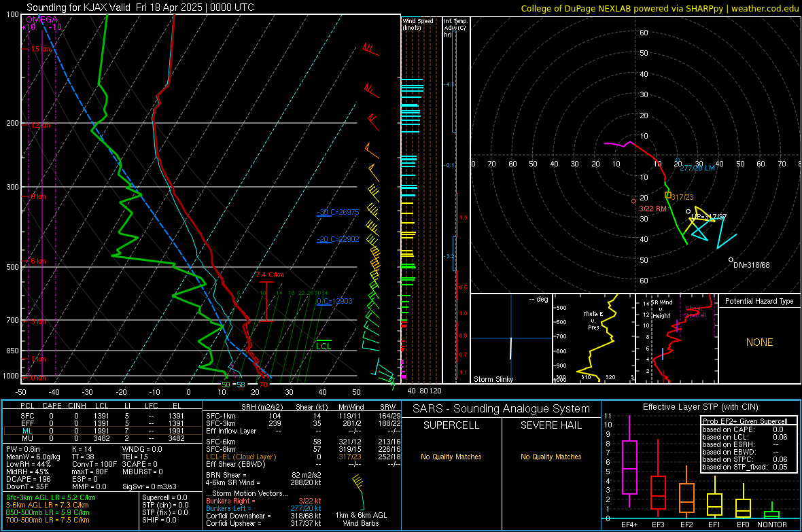
Task: Click the 'Corfidi Downshear =' label
Action: point(238,516)
